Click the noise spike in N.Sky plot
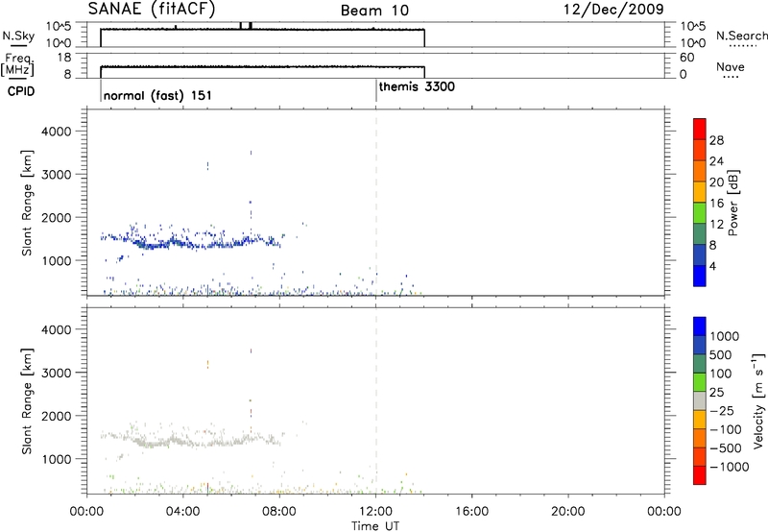The width and height of the screenshot is (768, 532). (251, 26)
